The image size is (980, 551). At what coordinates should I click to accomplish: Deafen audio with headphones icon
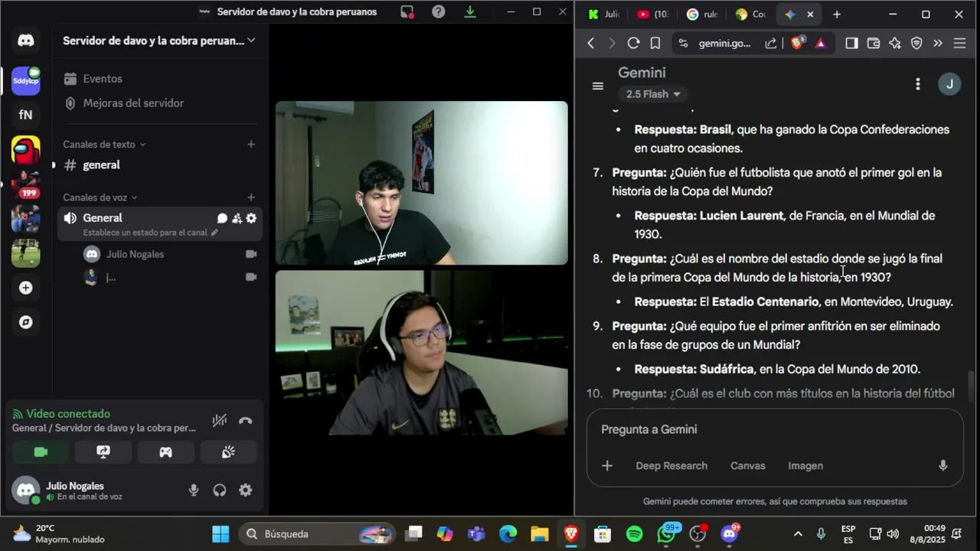220,491
